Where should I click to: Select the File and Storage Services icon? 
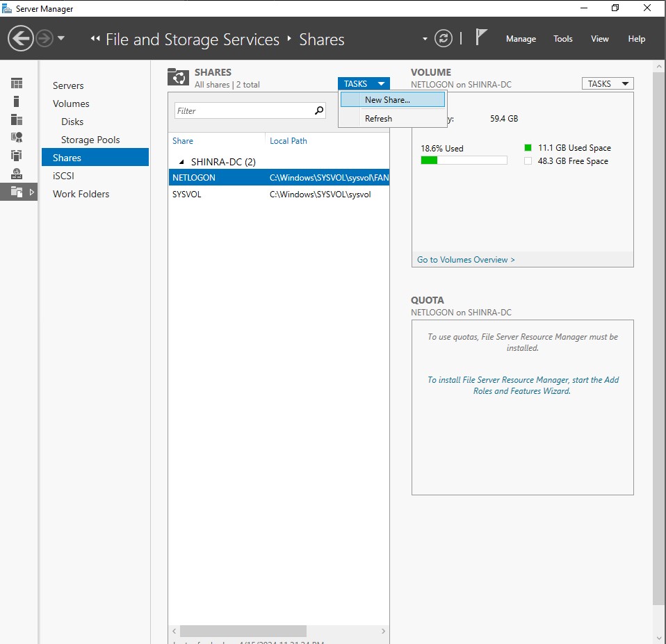coord(17,192)
